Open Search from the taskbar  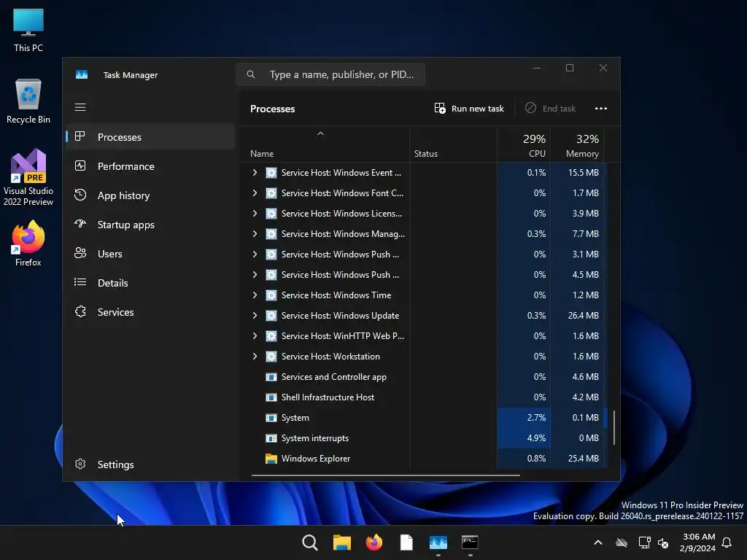click(x=309, y=542)
